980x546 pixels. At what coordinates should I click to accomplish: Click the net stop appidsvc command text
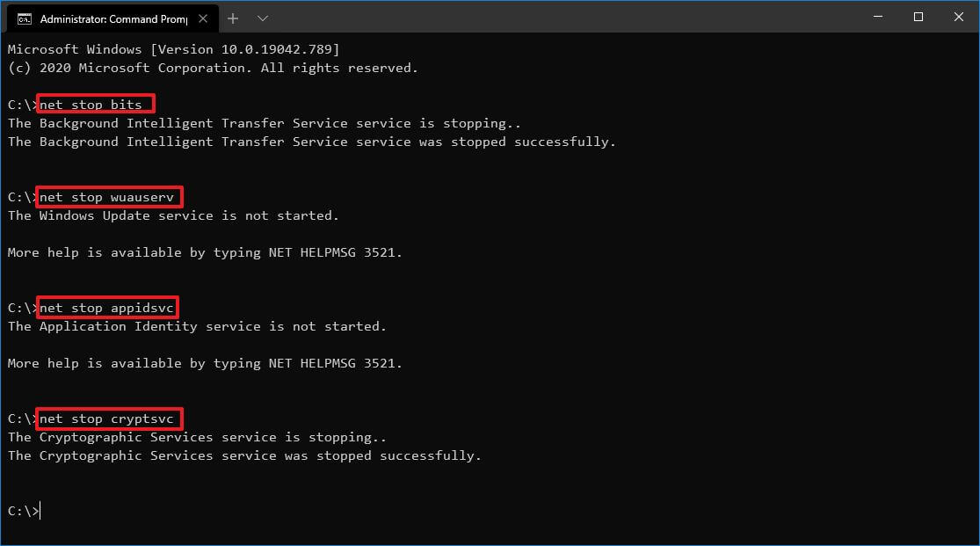105,307
